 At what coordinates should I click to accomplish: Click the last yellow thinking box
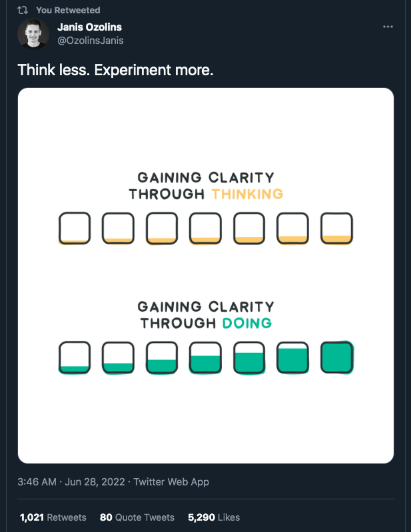click(336, 228)
